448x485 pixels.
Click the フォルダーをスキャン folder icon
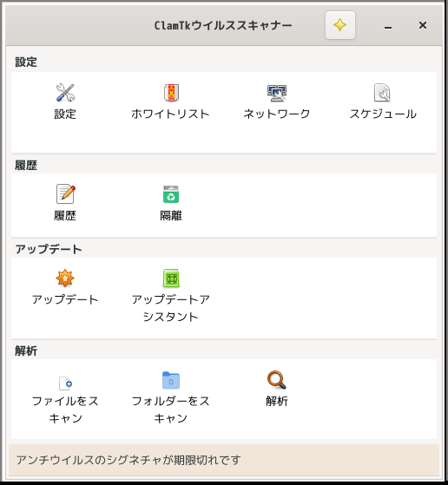click(171, 380)
